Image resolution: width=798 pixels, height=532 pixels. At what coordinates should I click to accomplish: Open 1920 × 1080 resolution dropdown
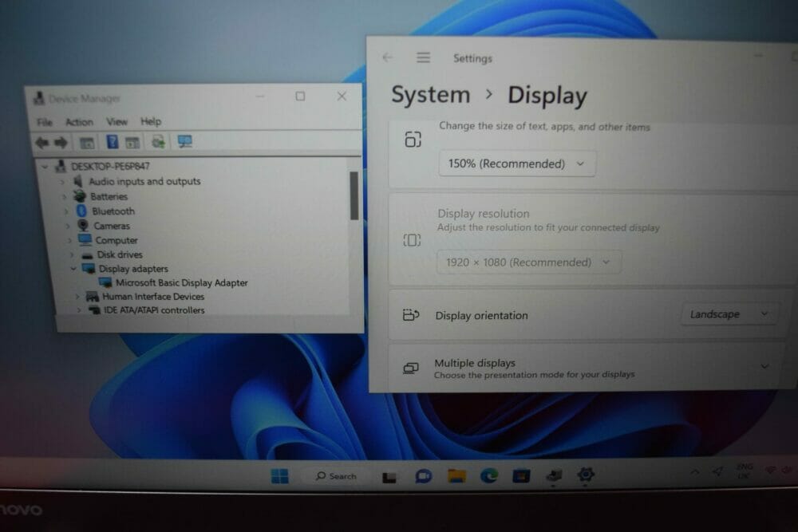[x=529, y=262]
